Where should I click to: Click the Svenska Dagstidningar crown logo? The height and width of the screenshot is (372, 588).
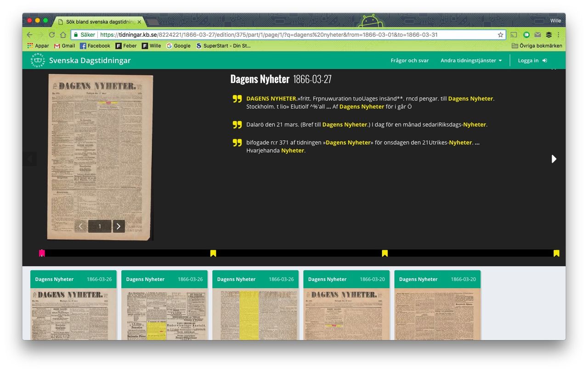point(38,60)
